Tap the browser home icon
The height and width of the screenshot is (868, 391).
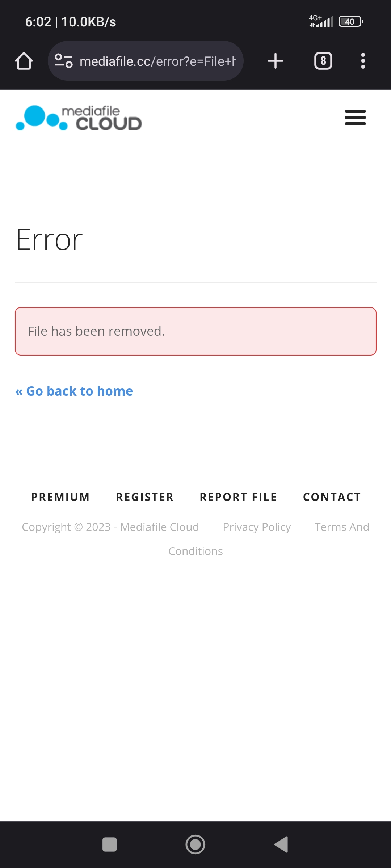[24, 61]
